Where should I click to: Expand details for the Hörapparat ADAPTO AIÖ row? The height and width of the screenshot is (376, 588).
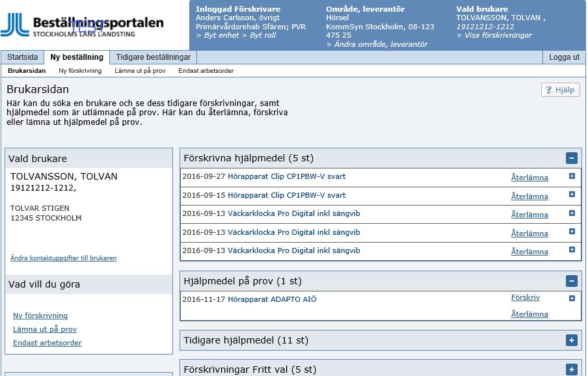pyautogui.click(x=572, y=299)
